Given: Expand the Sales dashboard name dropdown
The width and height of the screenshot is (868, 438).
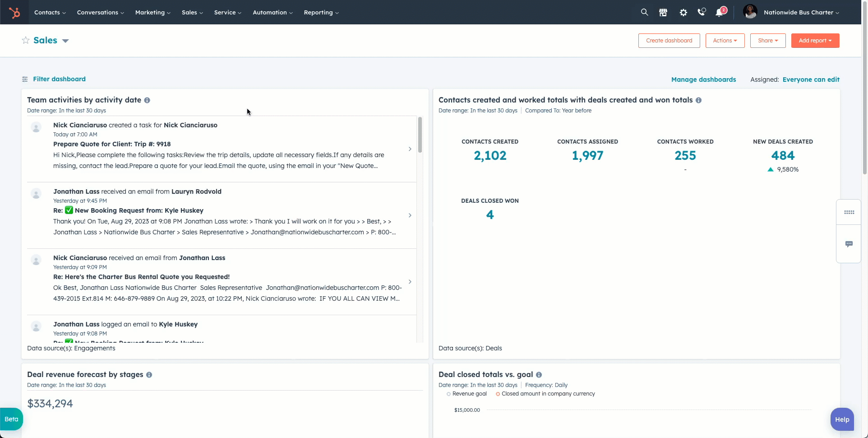Looking at the screenshot, I should click(65, 41).
